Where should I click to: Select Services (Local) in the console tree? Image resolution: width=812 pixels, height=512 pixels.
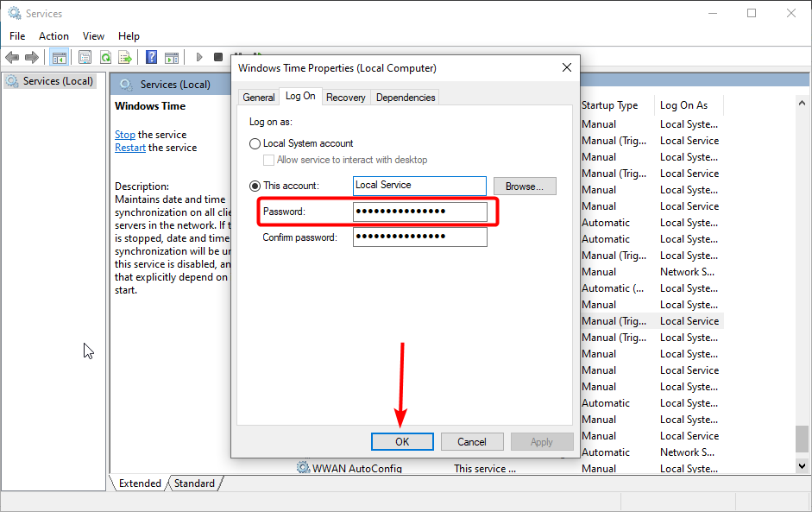coord(50,81)
